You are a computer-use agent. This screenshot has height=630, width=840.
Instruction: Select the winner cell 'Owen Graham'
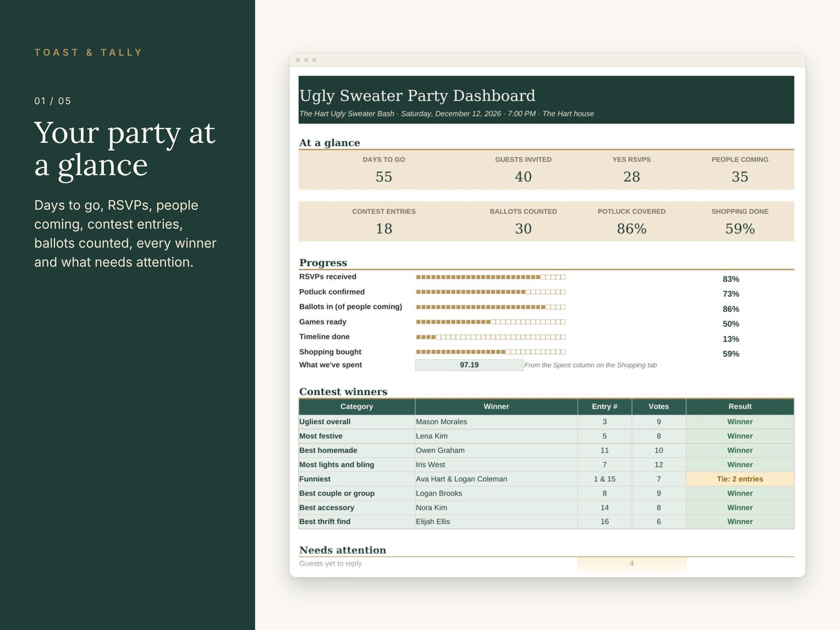496,451
